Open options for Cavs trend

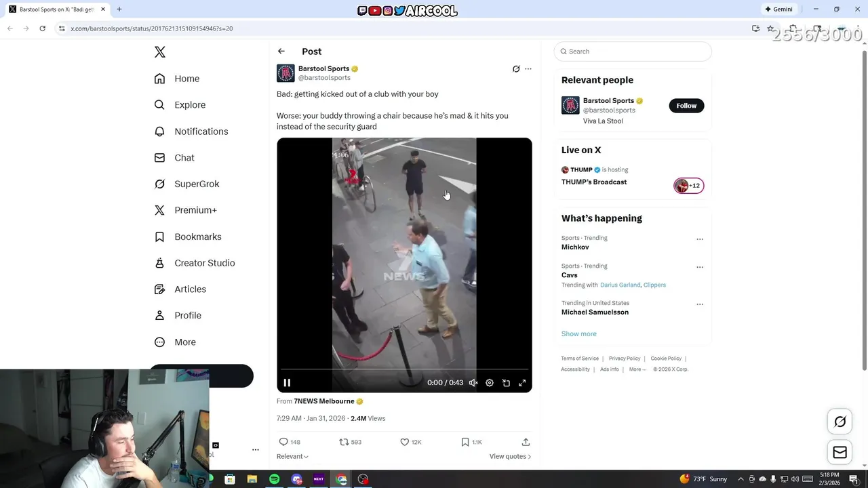(700, 267)
